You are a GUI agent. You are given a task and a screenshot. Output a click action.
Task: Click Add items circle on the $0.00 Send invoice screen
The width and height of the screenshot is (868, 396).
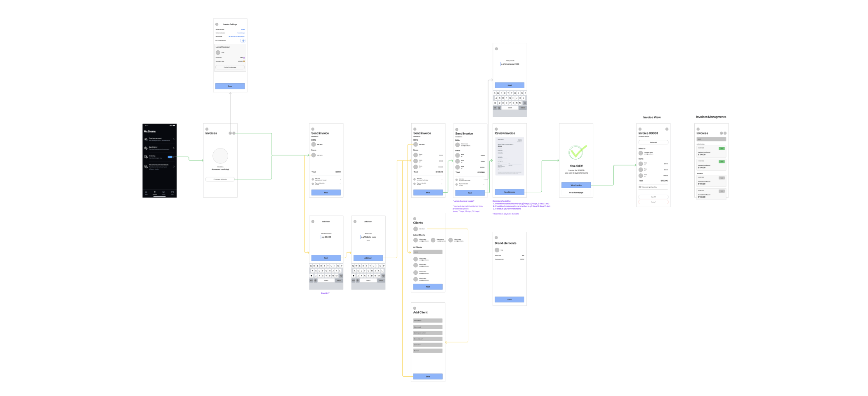click(314, 155)
